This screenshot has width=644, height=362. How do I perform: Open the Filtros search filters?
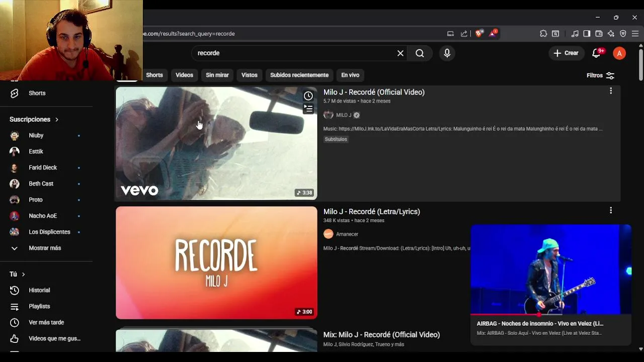coord(600,75)
